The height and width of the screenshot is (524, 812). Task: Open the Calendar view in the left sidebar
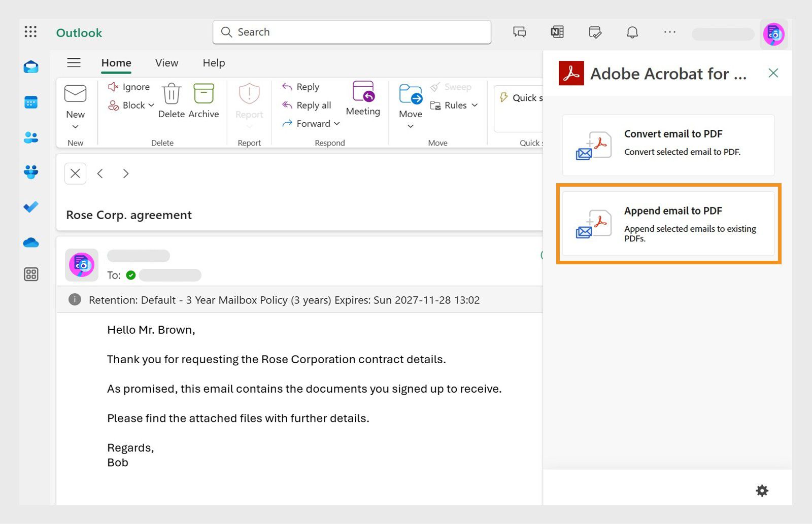coord(31,102)
